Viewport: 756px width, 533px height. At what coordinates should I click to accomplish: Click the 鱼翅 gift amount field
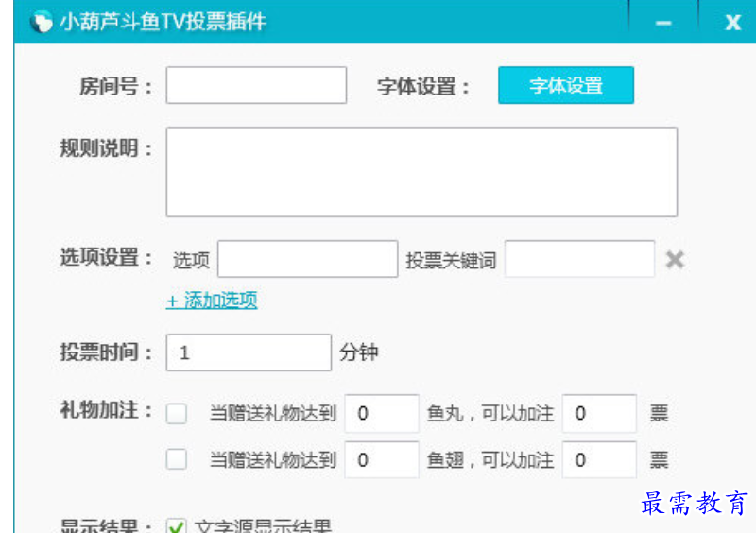(x=382, y=459)
